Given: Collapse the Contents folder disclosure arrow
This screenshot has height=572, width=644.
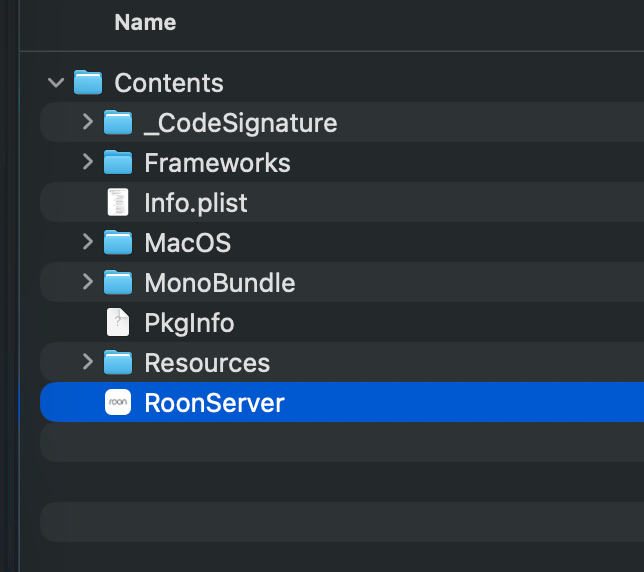Looking at the screenshot, I should (56, 82).
